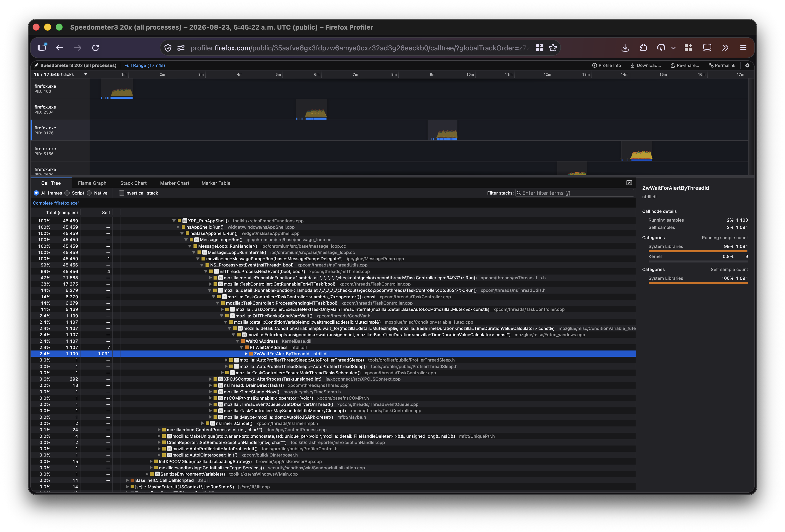Toggle the call tree sidebar icon
This screenshot has width=785, height=532.
(x=629, y=183)
